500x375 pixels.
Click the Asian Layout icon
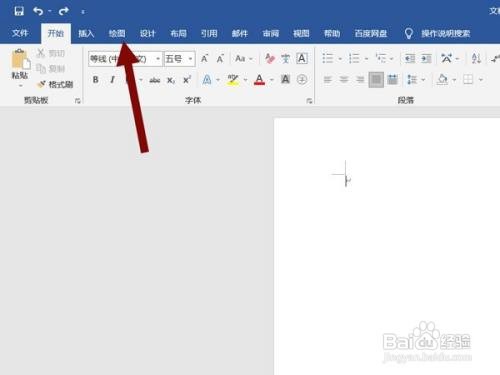point(446,58)
